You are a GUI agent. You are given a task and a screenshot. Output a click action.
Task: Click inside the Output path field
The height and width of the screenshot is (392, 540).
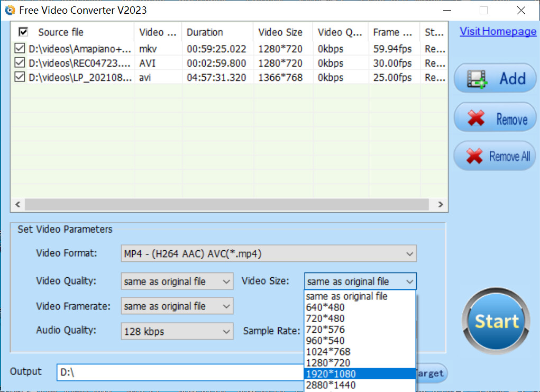159,373
